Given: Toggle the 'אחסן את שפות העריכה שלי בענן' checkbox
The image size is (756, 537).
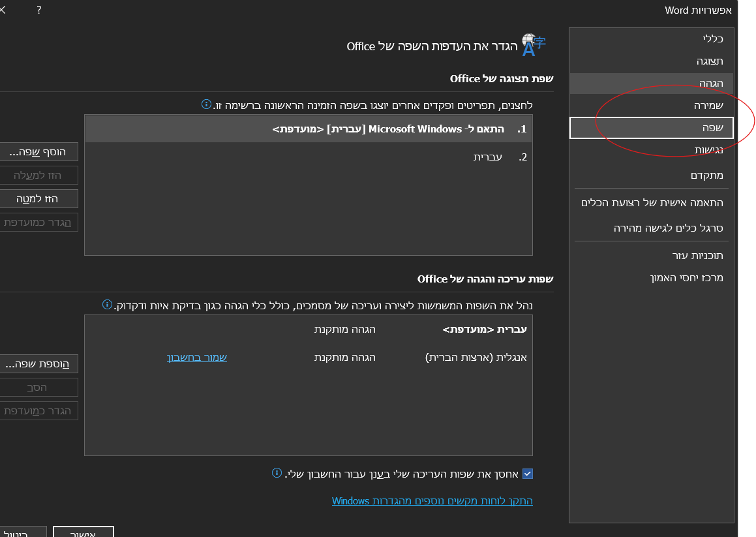Looking at the screenshot, I should [528, 474].
